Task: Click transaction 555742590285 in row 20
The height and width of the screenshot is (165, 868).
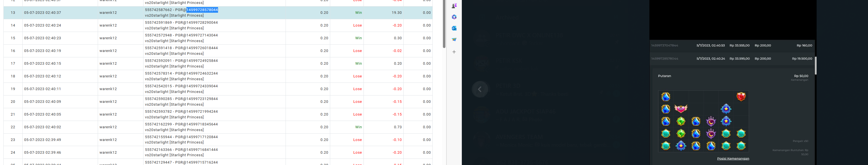Action: [158, 99]
